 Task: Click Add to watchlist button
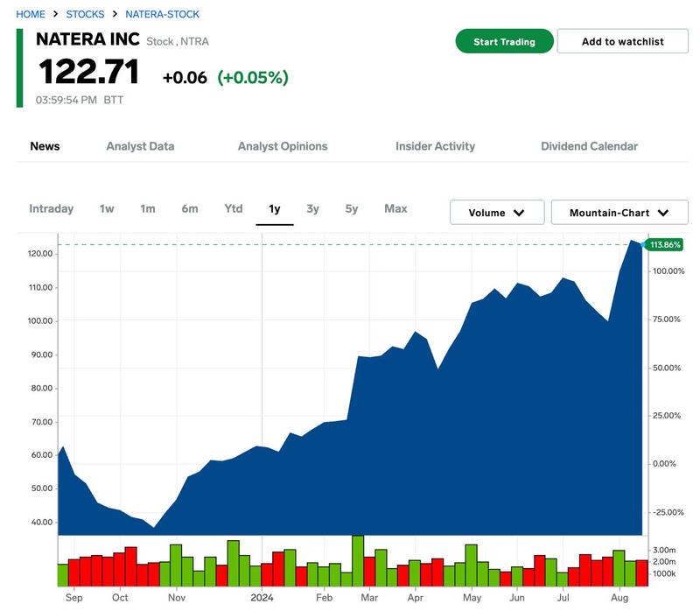pos(622,41)
